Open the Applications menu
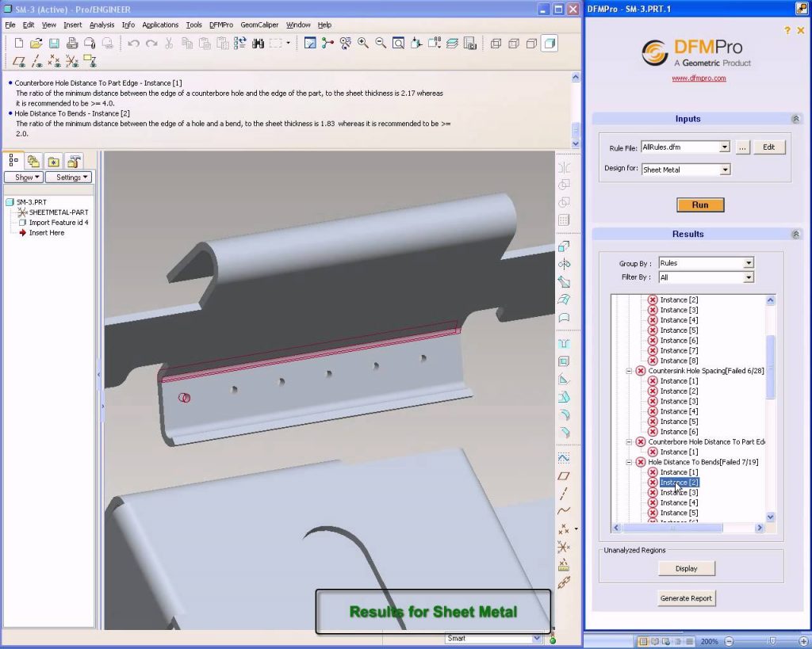 click(x=160, y=25)
